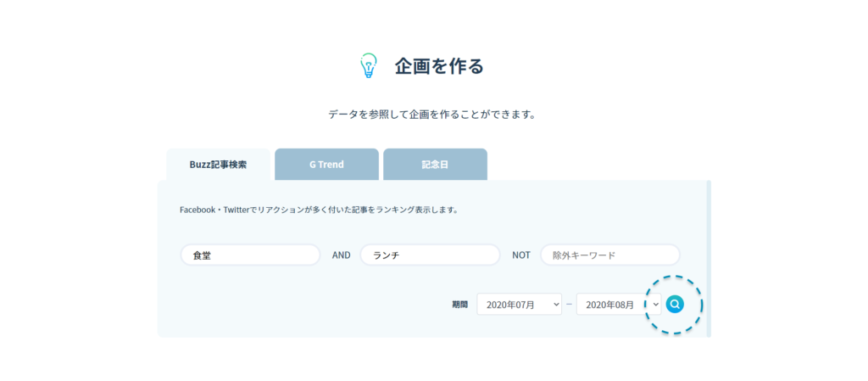Click the search panel's vertical scrollbar

coord(709,255)
